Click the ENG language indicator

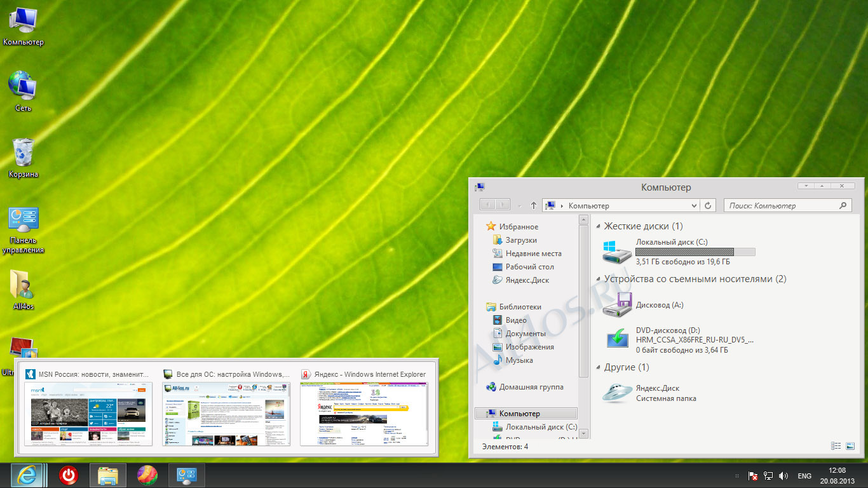[x=804, y=476]
